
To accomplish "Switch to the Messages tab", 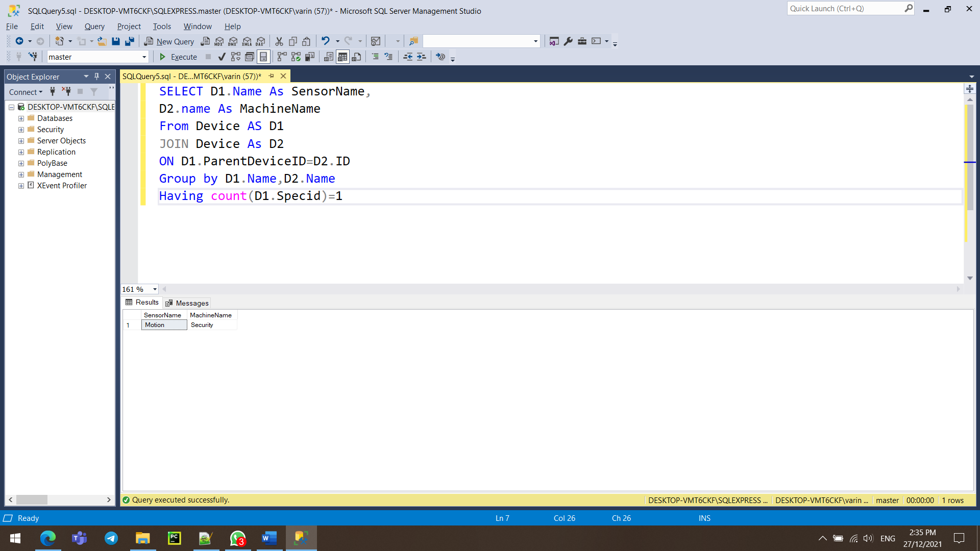I will point(187,303).
